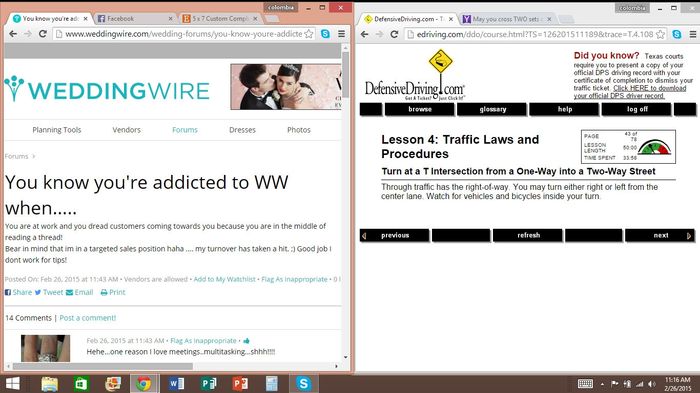Screen dimensions: 700x393
Task: Click the Forums breadcrumb link
Action: point(17,156)
